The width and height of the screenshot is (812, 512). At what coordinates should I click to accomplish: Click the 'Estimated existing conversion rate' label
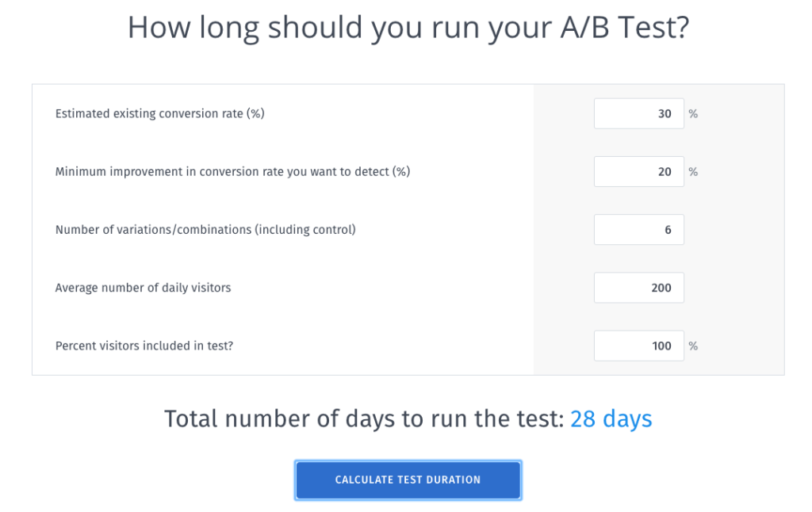click(159, 114)
